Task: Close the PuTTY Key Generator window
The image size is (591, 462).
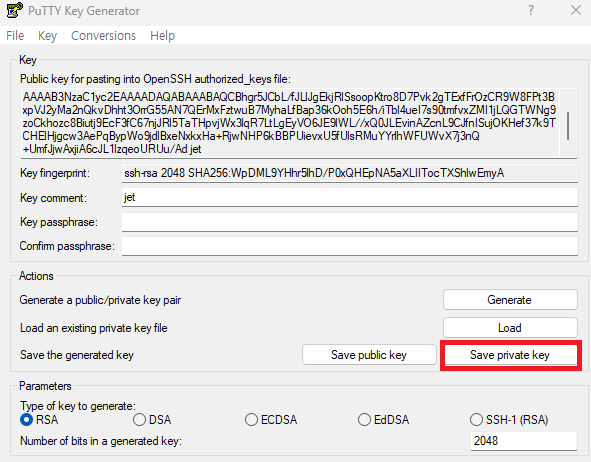Action: point(576,10)
